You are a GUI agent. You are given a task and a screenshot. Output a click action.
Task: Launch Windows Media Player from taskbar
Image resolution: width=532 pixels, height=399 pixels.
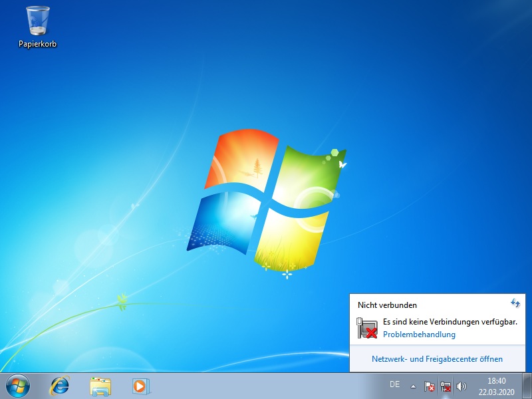point(141,386)
